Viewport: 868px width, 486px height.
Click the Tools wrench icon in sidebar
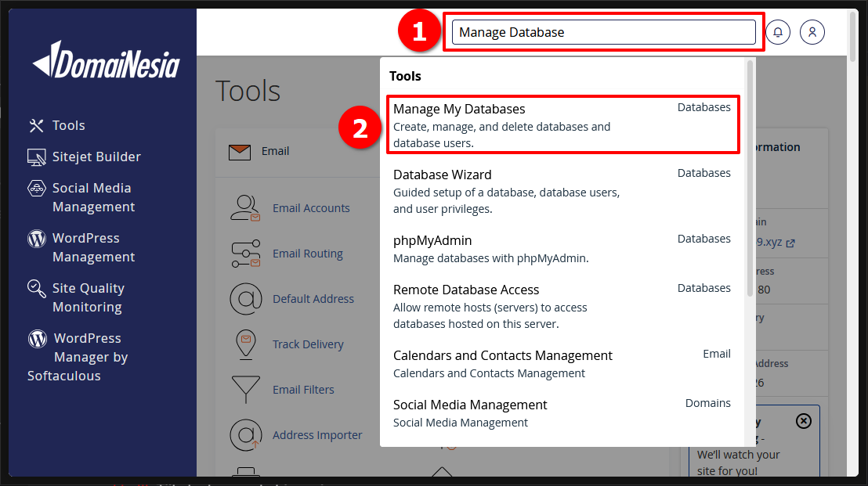[x=37, y=124]
